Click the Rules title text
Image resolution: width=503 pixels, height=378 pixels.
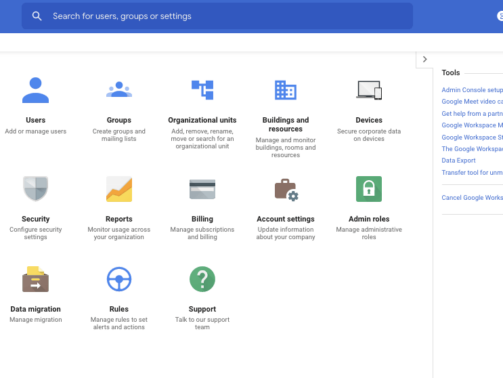pos(119,309)
